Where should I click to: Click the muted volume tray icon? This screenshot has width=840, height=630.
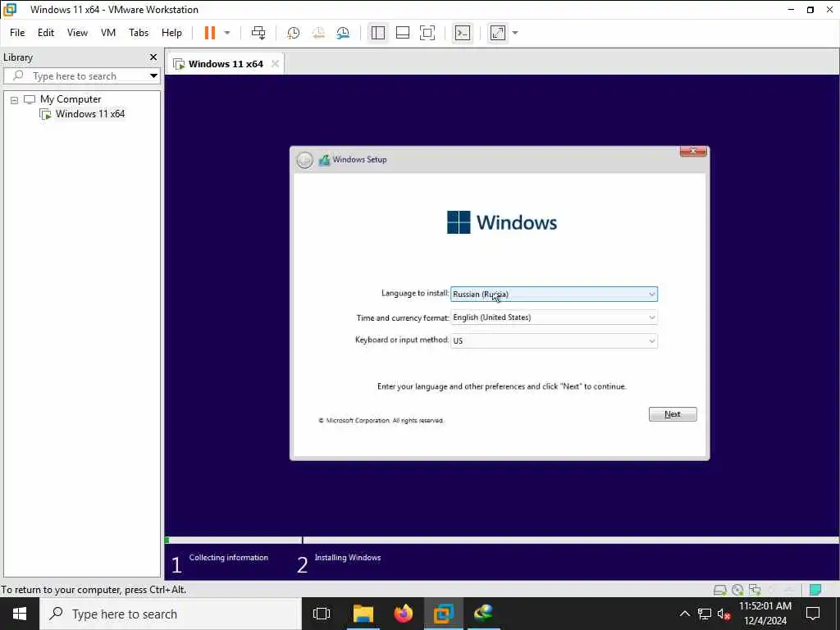click(724, 614)
